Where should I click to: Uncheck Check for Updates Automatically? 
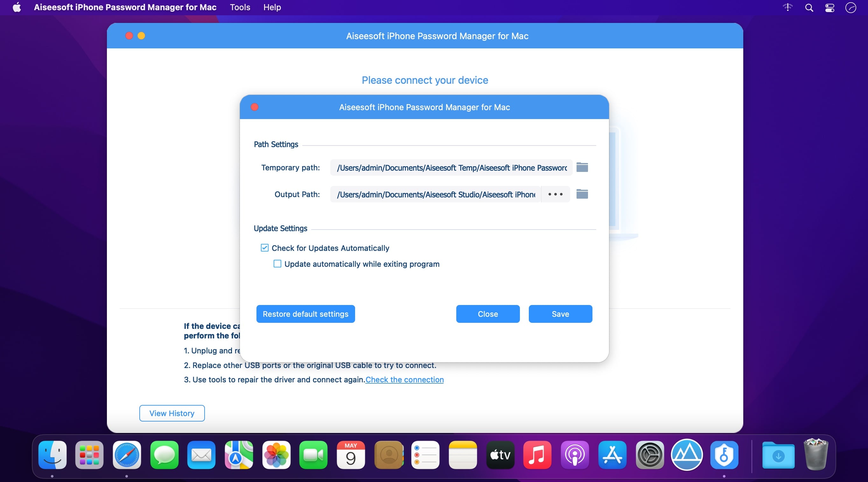[264, 248]
